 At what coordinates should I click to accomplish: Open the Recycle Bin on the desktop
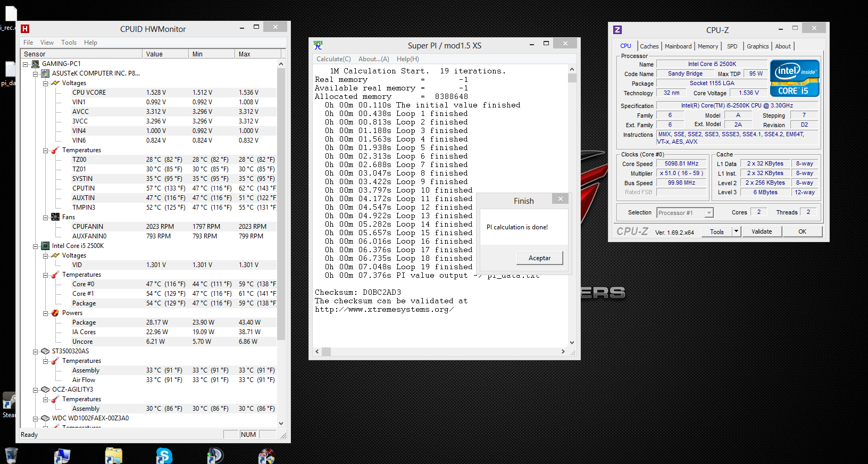pyautogui.click(x=11, y=456)
